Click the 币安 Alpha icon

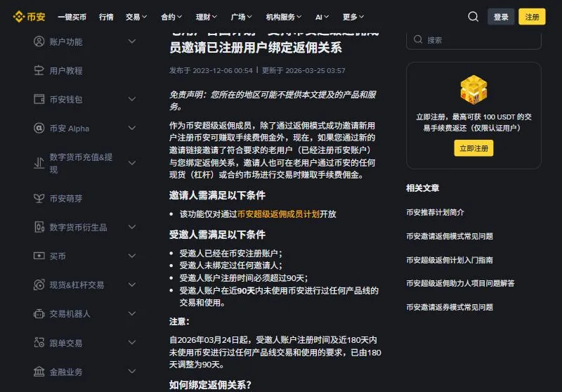[39, 129]
